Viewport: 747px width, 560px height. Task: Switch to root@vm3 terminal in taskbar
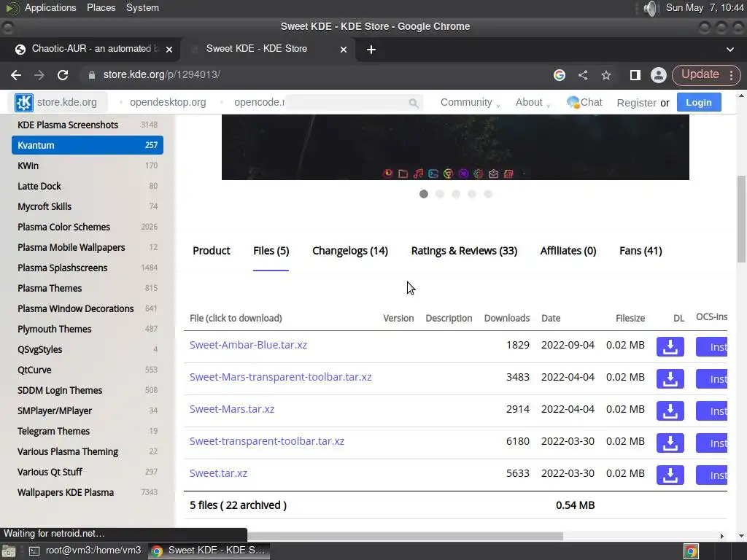(86, 551)
